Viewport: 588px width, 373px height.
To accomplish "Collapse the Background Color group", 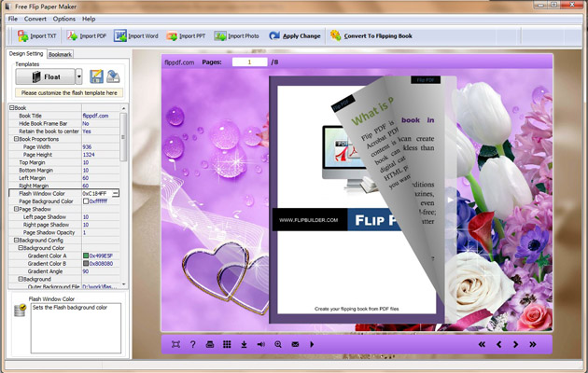I will pos(21,248).
